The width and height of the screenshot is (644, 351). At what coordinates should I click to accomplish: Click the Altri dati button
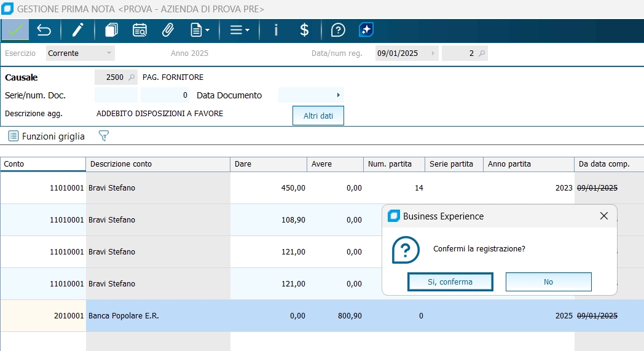tap(318, 116)
